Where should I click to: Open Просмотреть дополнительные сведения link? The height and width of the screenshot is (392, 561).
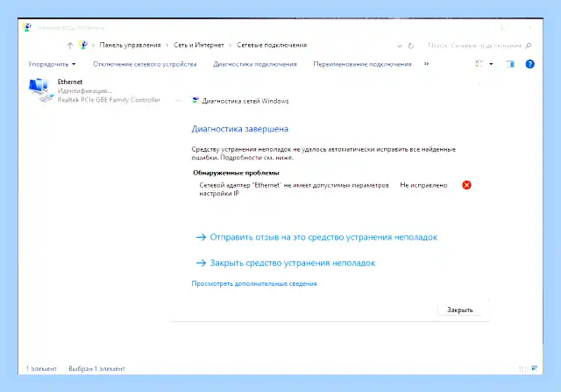click(x=254, y=283)
